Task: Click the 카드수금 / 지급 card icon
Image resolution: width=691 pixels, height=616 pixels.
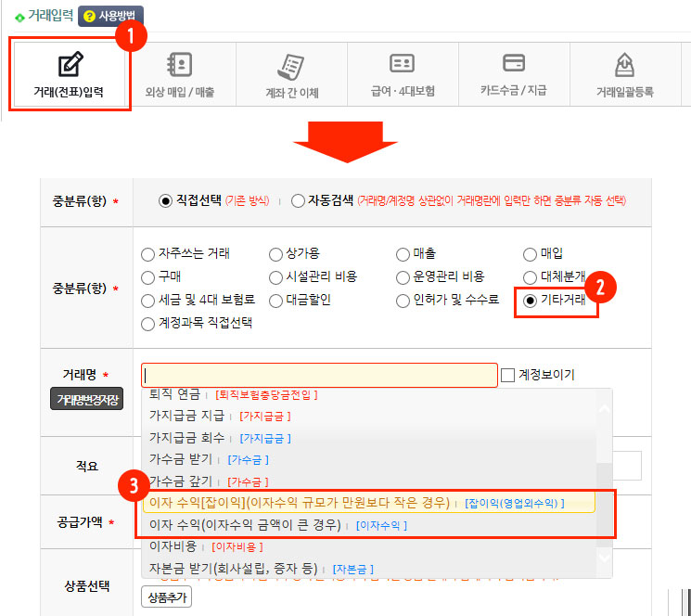Action: pos(514,63)
